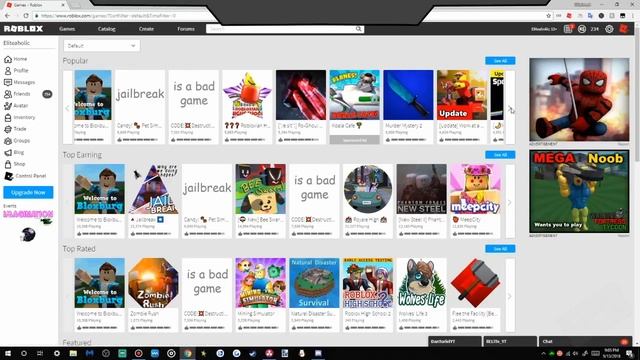Open the Create menu

coord(146,29)
